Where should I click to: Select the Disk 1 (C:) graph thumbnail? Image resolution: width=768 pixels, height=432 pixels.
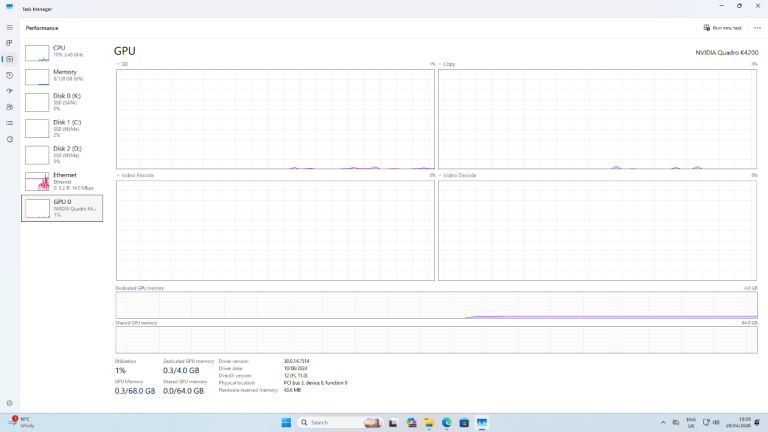[37, 128]
